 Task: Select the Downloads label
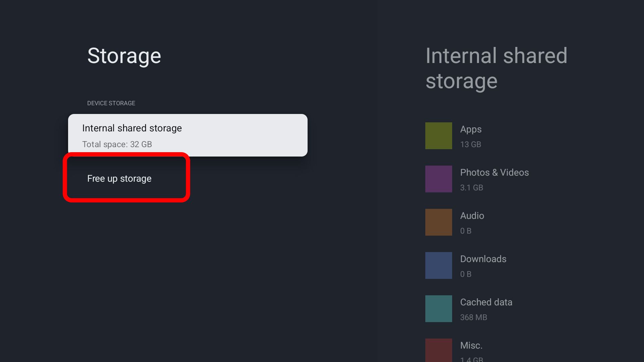click(483, 259)
